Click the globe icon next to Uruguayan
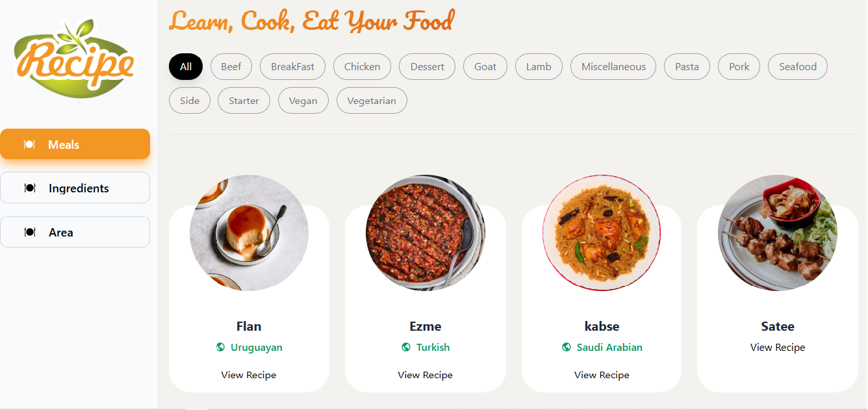Screen dimensions: 868x410 [x=220, y=347]
